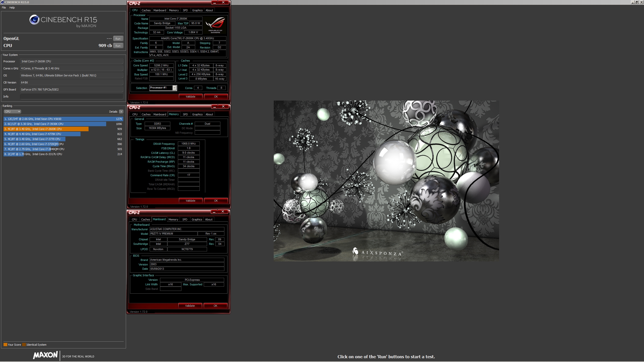Click the Cinebench R15 logo icon
Viewport: 644px width, 362px height.
click(x=34, y=20)
